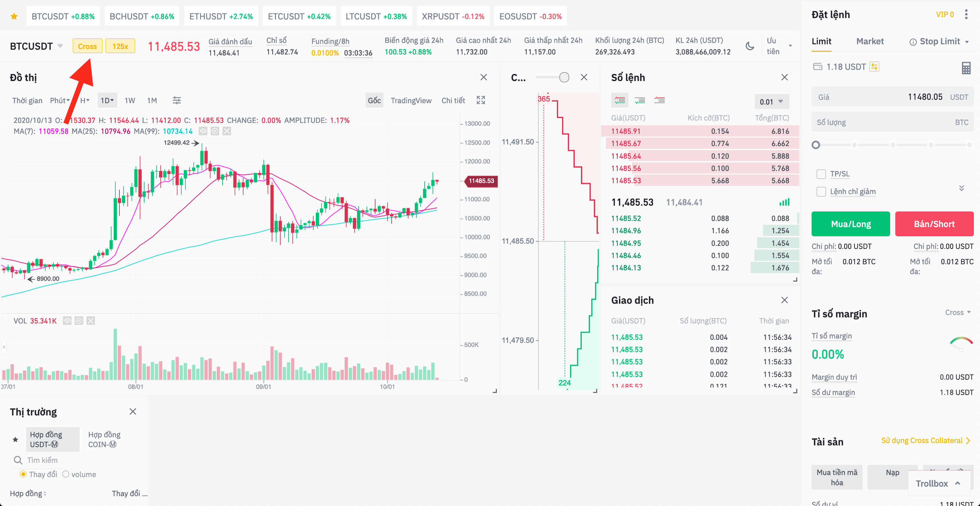Select the Gốc chart tab

[x=374, y=100]
